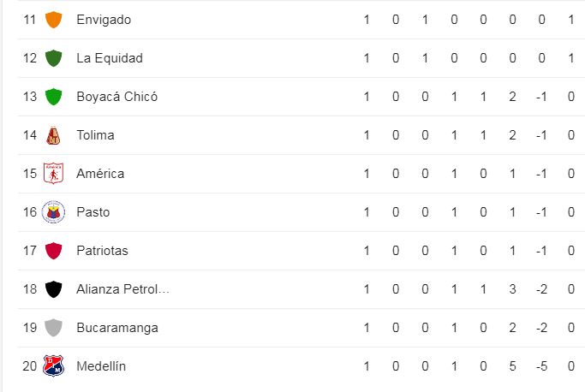Click the Tolima team crest

53,135
